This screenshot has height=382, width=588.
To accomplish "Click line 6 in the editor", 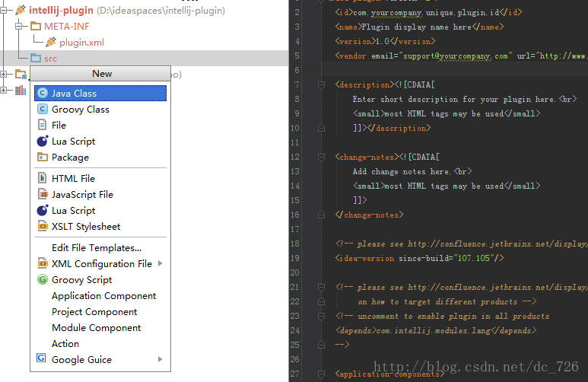I will tap(456, 70).
